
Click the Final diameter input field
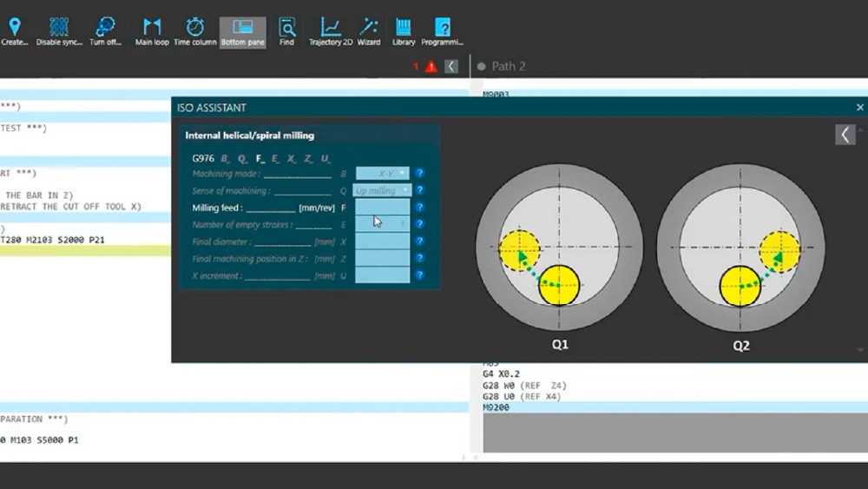click(x=382, y=241)
